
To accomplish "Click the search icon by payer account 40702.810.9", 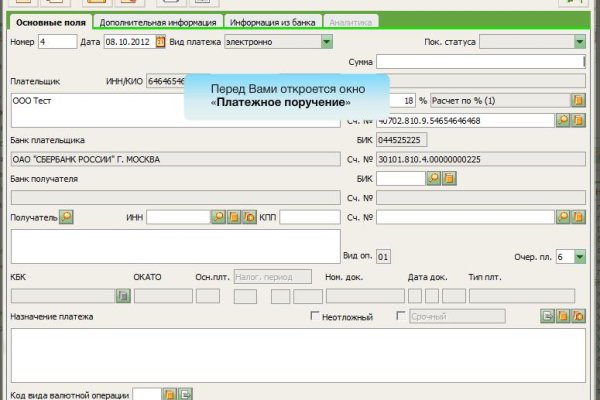I will tap(562, 120).
